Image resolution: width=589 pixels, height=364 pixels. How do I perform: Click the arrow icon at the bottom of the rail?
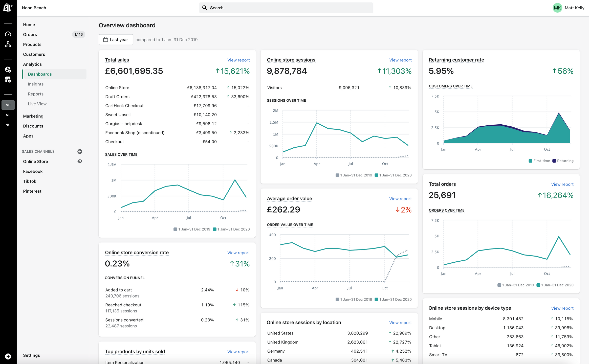pyautogui.click(x=8, y=356)
